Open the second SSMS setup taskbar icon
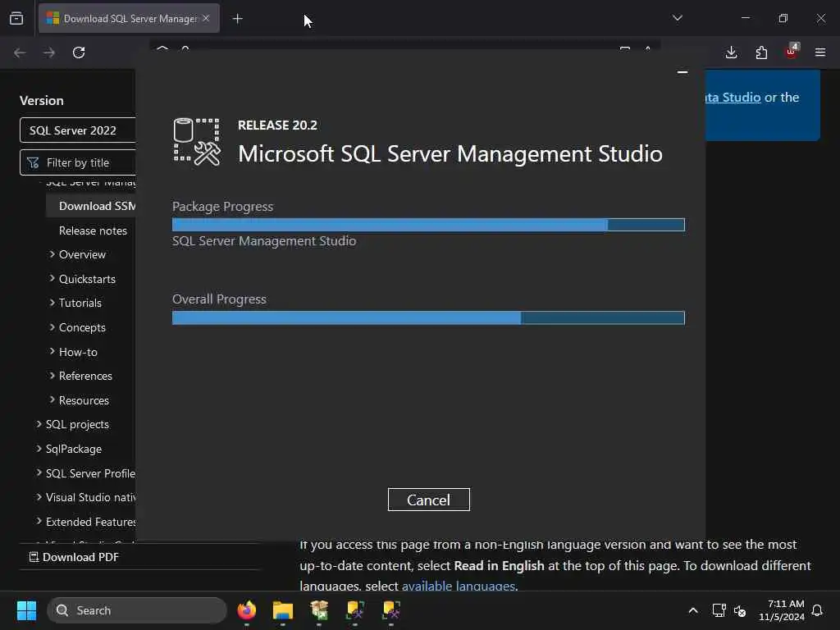This screenshot has width=840, height=630. tap(391, 610)
